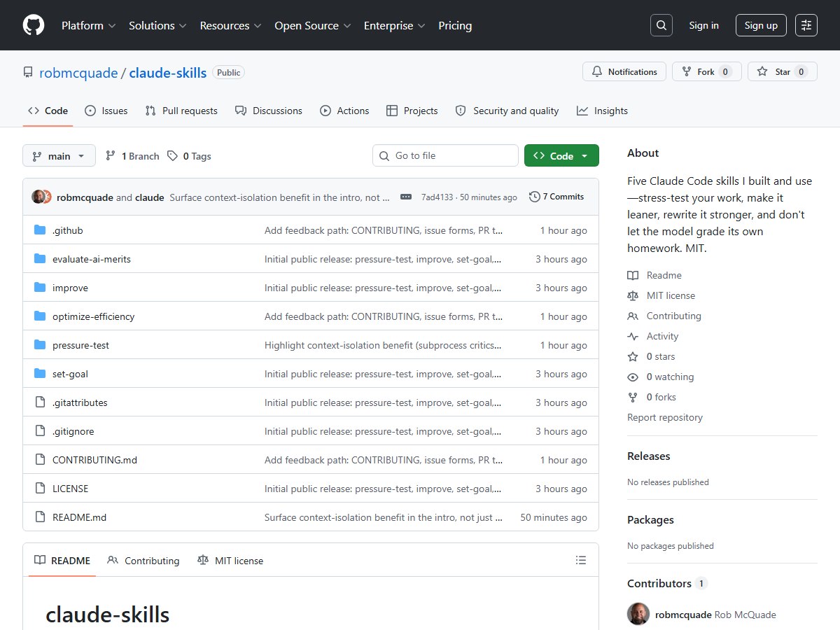Open the pressure-test folder
This screenshot has width=840, height=630.
pyautogui.click(x=80, y=345)
